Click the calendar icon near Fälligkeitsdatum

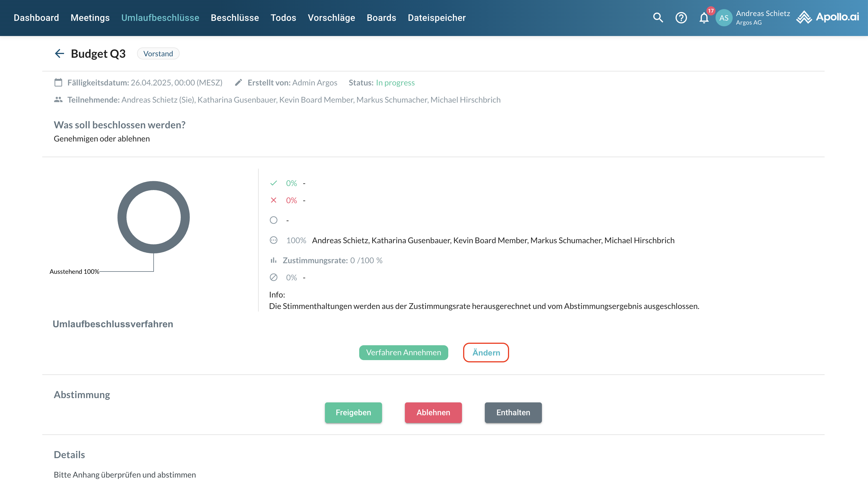(58, 83)
